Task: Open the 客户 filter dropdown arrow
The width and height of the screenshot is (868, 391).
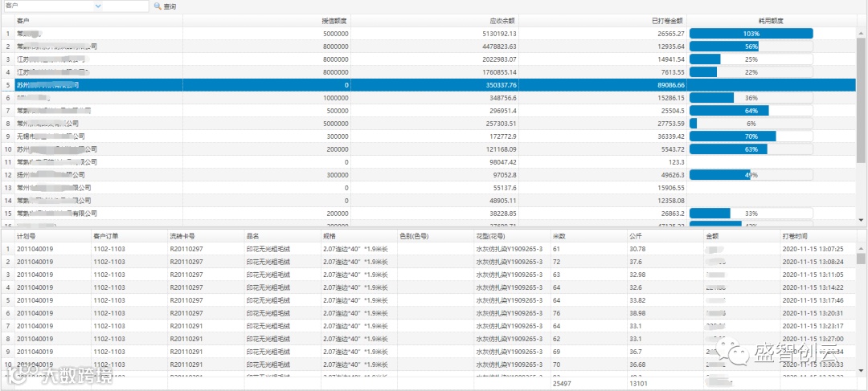Action: coord(98,6)
